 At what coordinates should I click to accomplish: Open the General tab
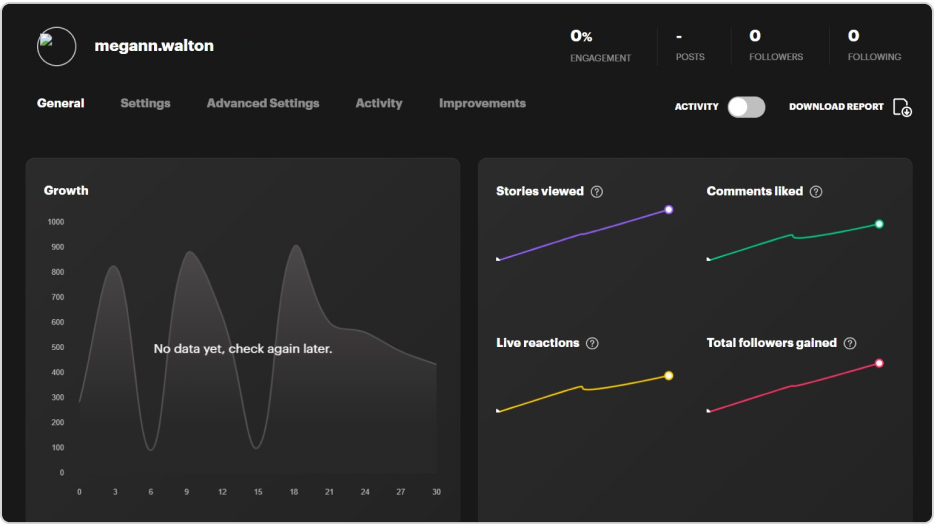click(x=60, y=103)
